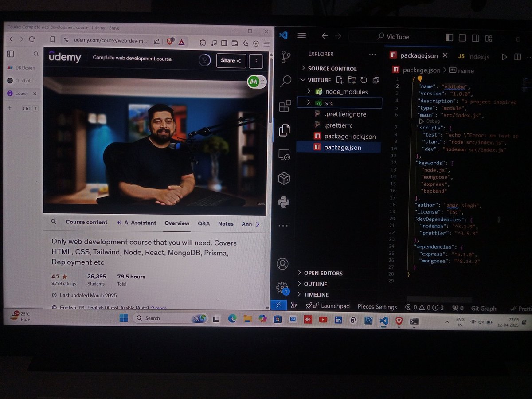Image resolution: width=532 pixels, height=399 pixels.
Task: Switch to the DB Design browser tab
Action: click(22, 68)
